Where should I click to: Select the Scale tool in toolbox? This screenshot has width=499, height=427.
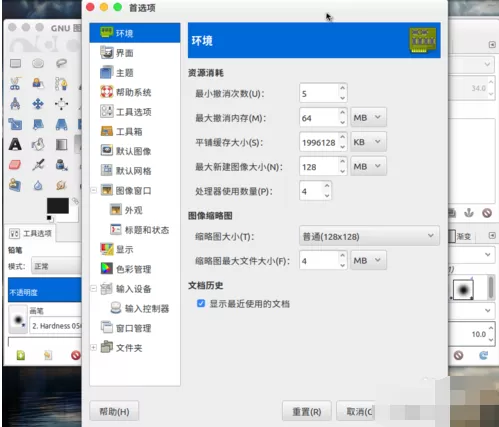(15, 124)
